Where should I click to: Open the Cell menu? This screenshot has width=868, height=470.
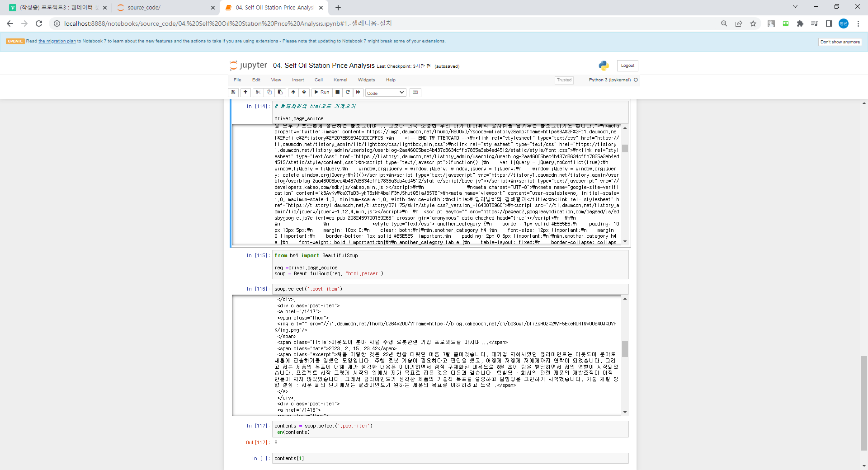click(x=319, y=80)
